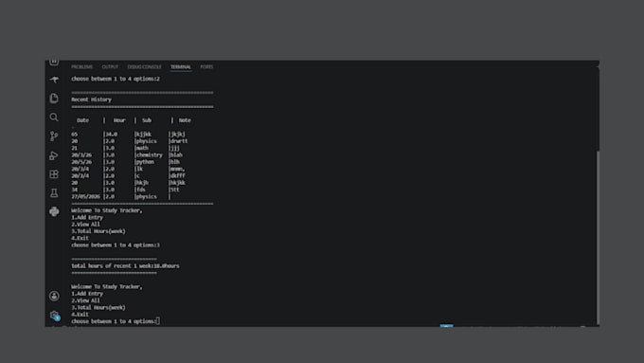Click the 'Recent History' heading text
The width and height of the screenshot is (644, 363).
pyautogui.click(x=91, y=100)
